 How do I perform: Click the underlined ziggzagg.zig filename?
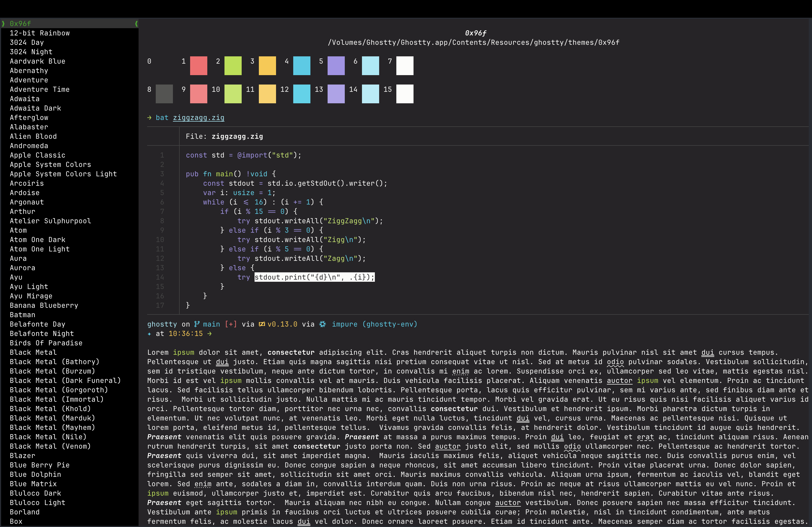point(198,118)
